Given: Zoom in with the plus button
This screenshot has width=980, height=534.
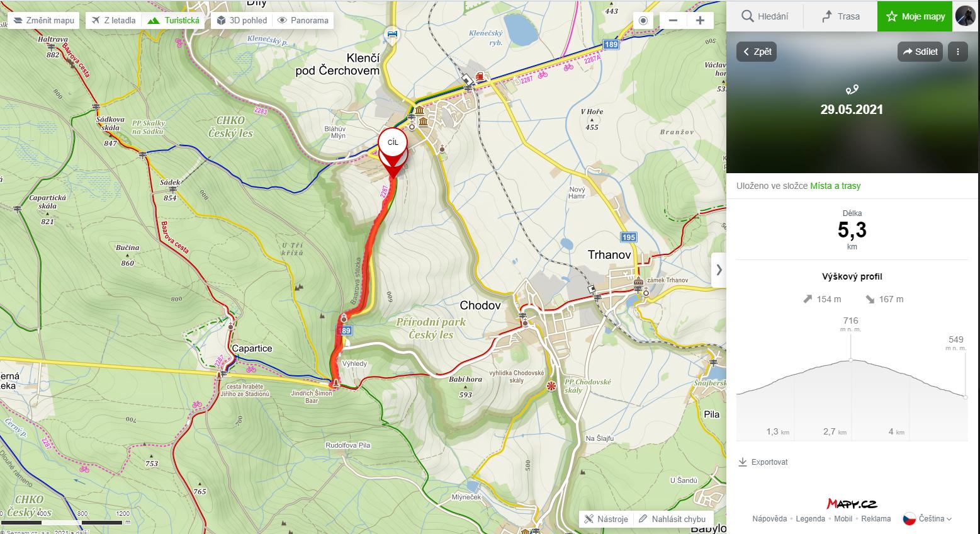Looking at the screenshot, I should [700, 20].
